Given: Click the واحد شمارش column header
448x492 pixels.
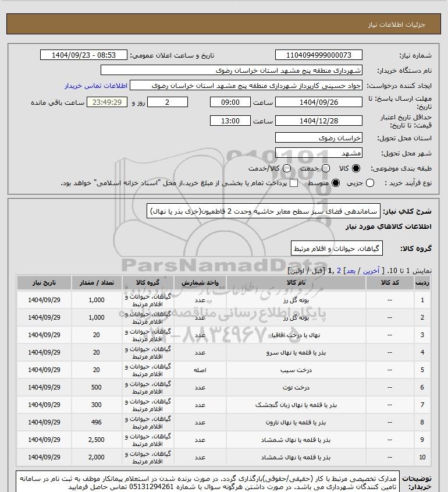Looking at the screenshot, I should (200, 282).
